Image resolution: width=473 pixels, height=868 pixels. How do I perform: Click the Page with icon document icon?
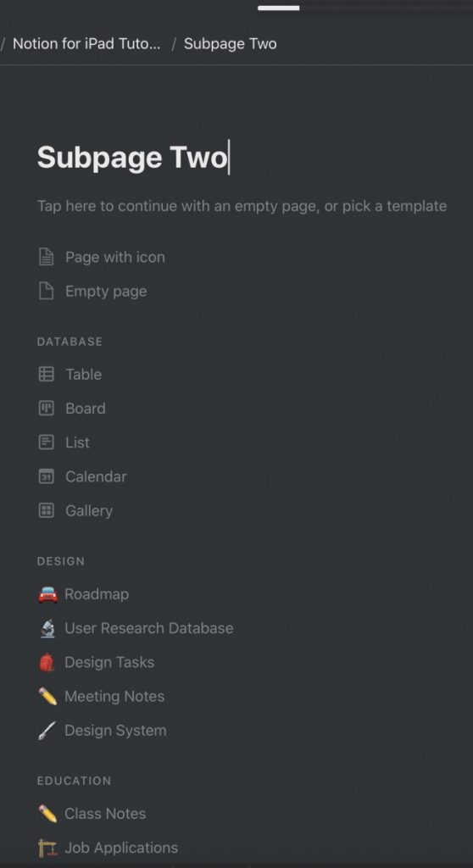pos(47,257)
